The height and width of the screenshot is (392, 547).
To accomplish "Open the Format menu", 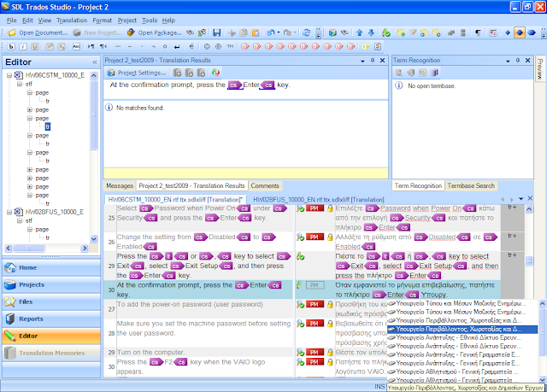I will pos(103,20).
